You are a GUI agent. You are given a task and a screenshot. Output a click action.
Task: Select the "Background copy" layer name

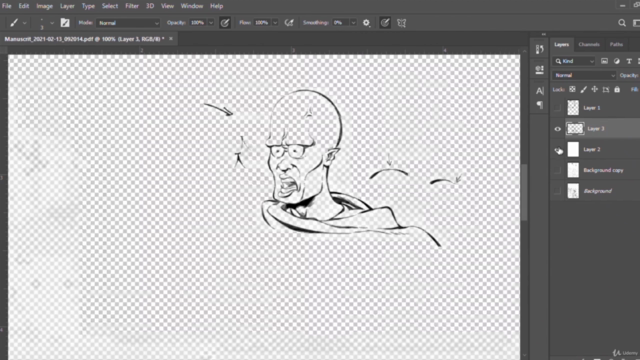click(x=603, y=170)
